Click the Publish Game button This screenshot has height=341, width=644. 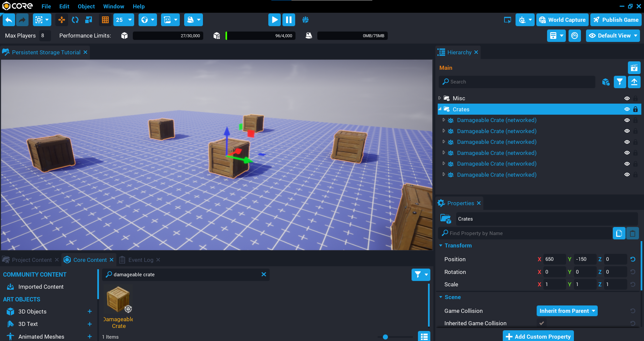(616, 20)
